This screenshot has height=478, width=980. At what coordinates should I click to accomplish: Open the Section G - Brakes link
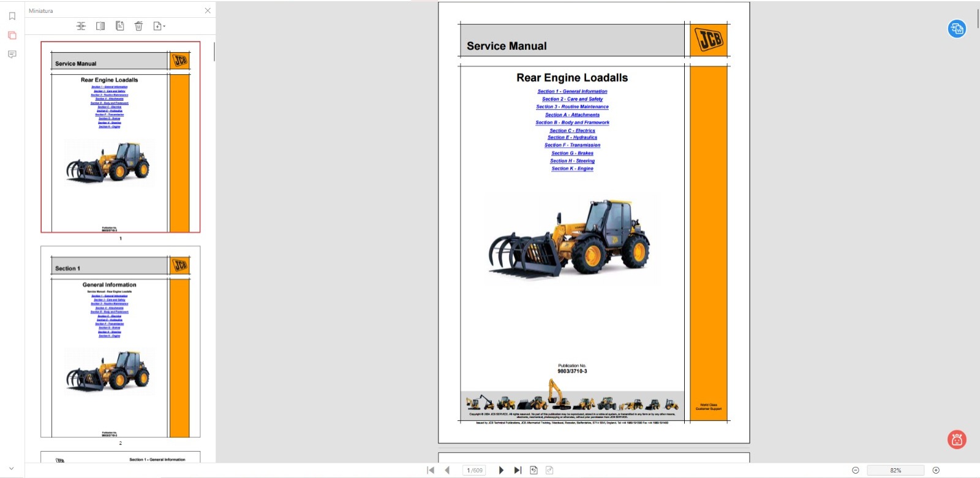(572, 153)
